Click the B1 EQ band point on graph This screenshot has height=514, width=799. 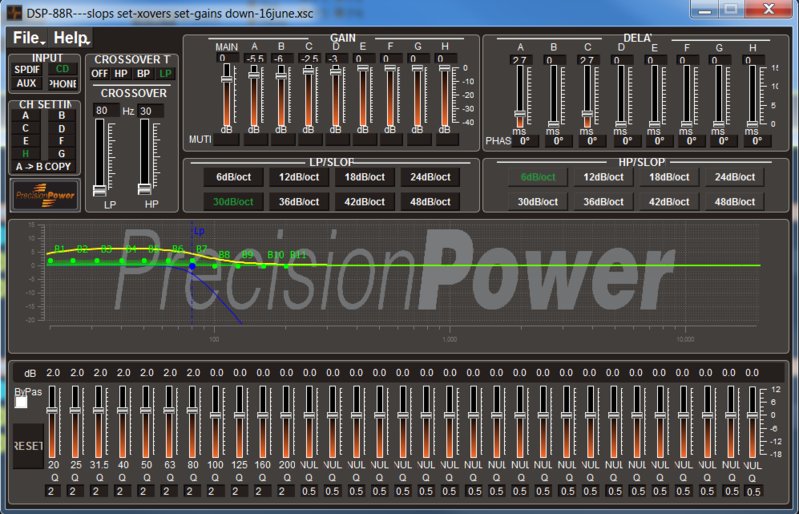click(50, 261)
